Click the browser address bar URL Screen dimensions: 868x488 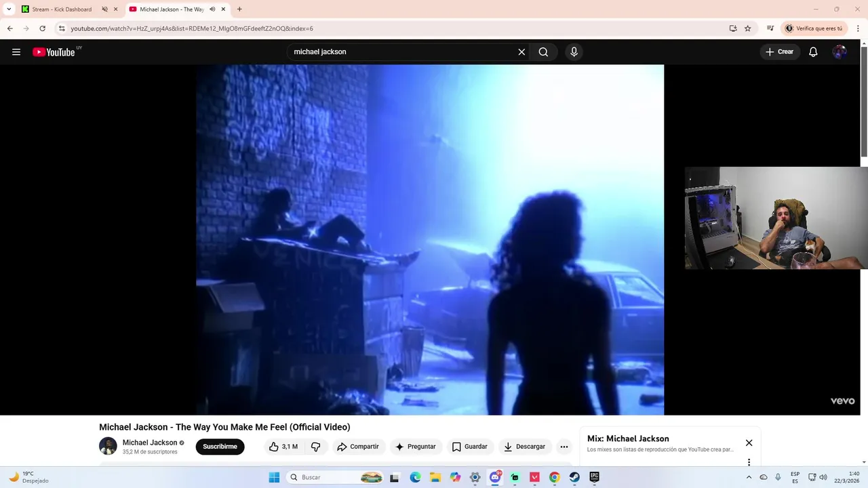pos(192,28)
